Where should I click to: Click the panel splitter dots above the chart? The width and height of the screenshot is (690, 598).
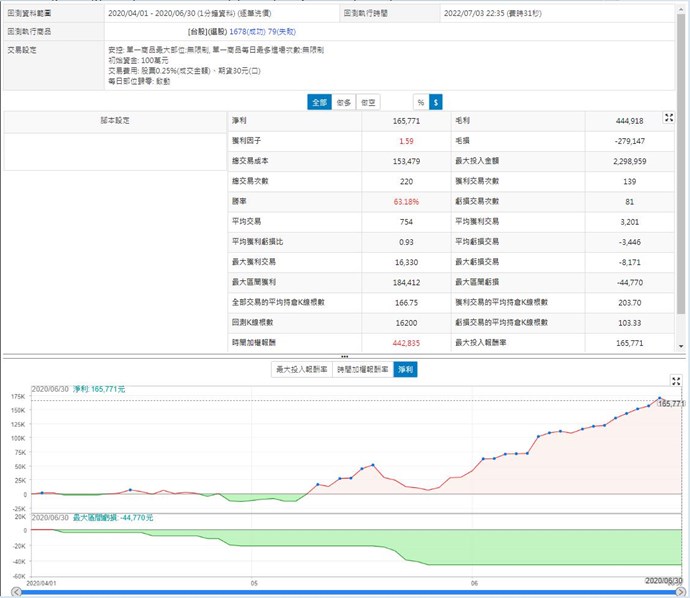coord(344,356)
